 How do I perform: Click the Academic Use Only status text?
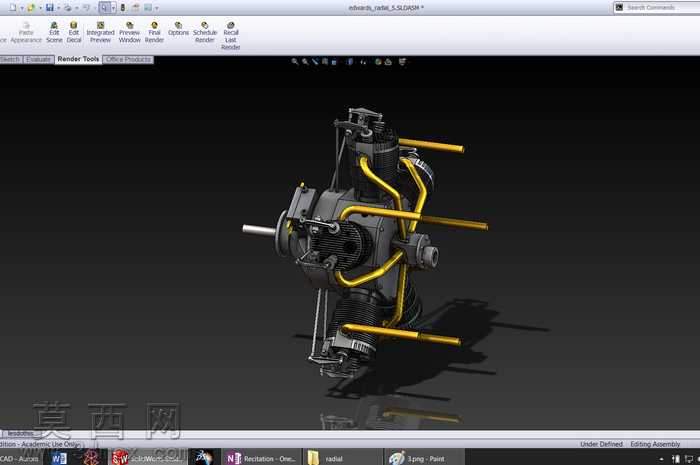49,444
